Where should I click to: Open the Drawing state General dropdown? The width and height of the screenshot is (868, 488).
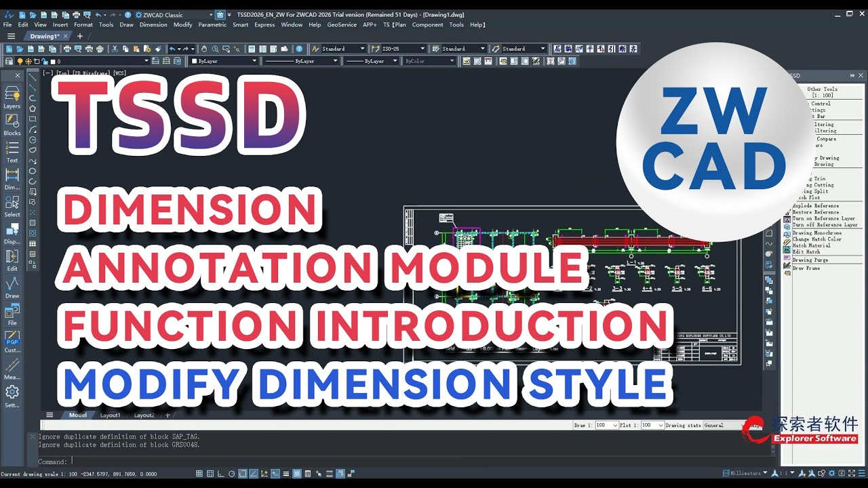click(724, 425)
